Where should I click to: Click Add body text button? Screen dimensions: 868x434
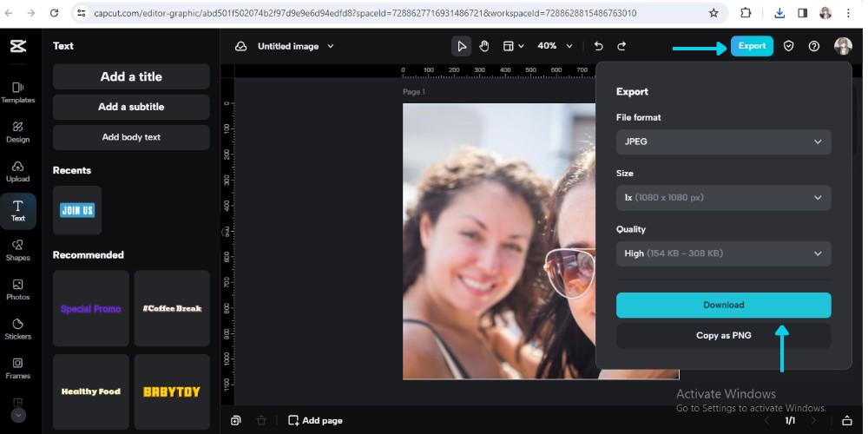coord(131,137)
